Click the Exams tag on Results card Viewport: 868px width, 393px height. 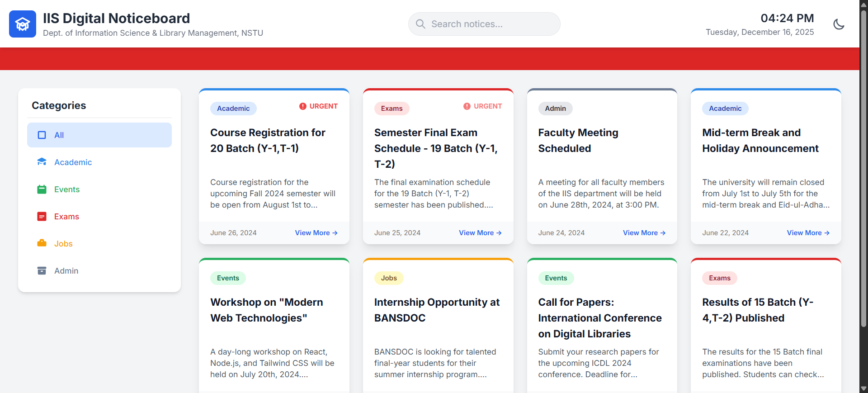719,278
